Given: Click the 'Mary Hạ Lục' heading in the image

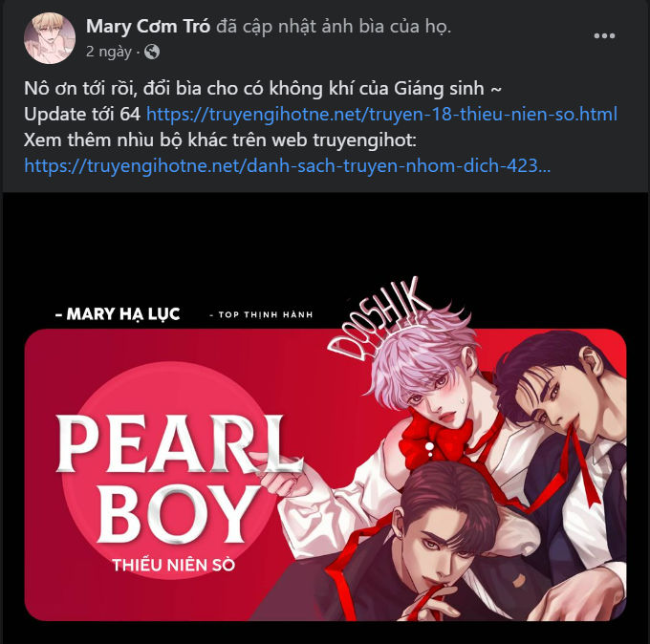Looking at the screenshot, I should pyautogui.click(x=118, y=314).
